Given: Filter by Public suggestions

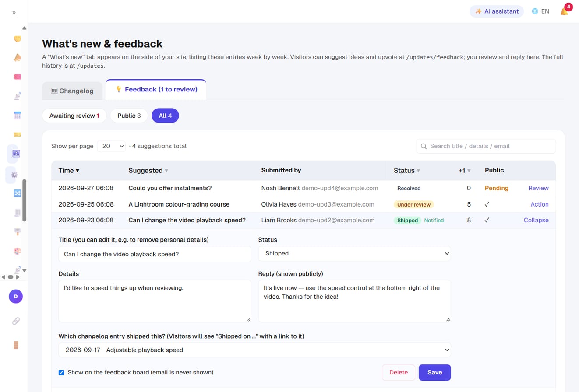Looking at the screenshot, I should click(x=129, y=115).
